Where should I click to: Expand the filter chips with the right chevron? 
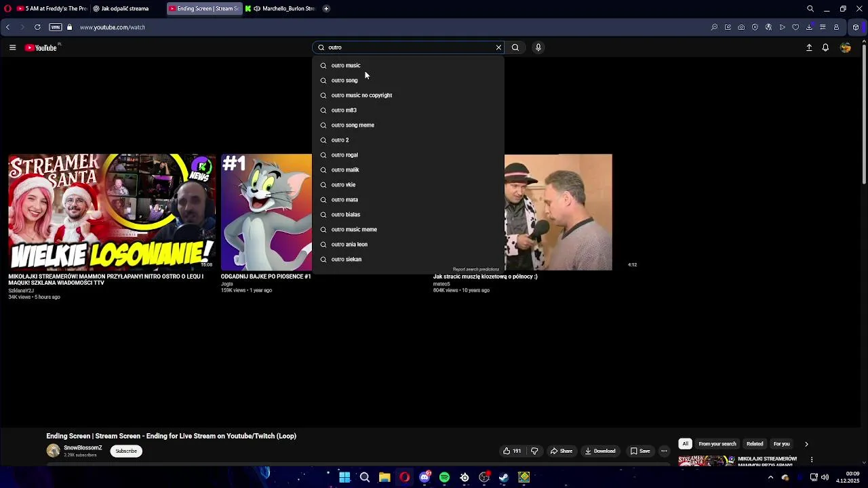(806, 444)
